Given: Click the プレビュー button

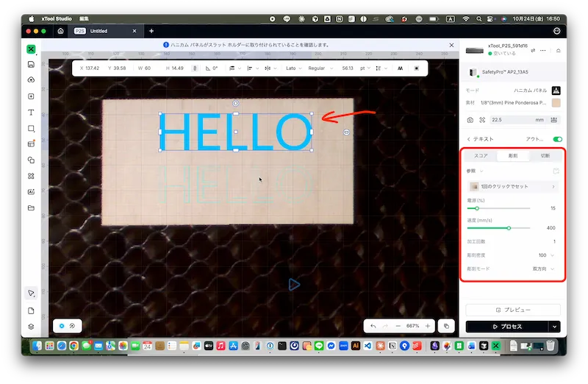Looking at the screenshot, I should tap(513, 310).
